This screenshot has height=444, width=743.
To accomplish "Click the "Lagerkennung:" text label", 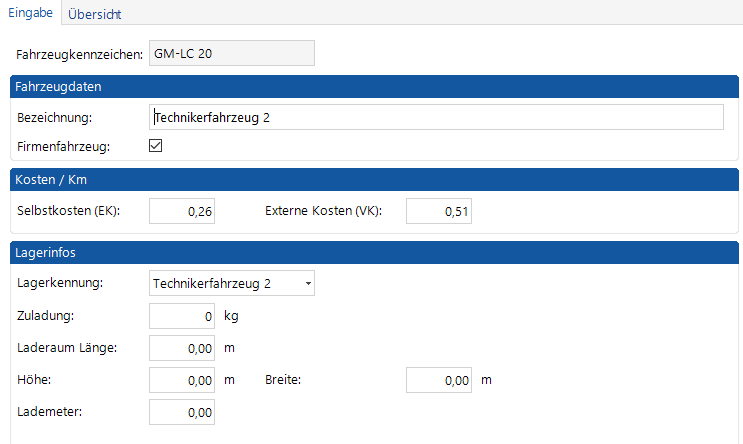I will click(x=60, y=284).
